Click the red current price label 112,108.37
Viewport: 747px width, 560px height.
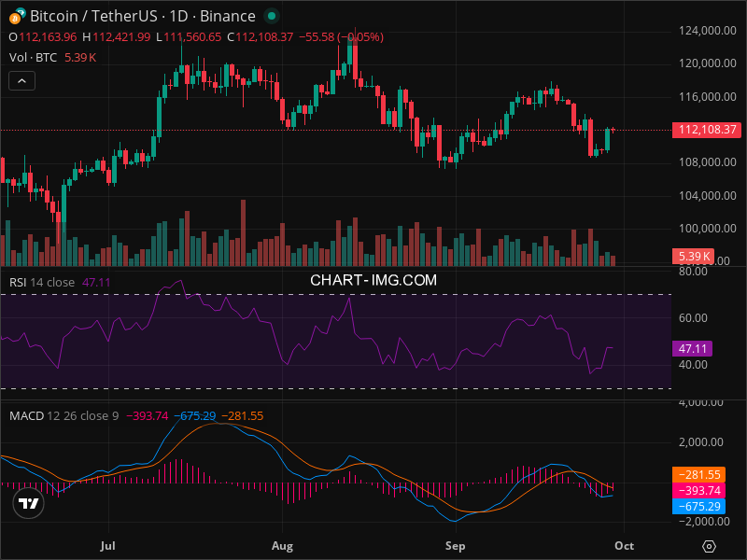tap(707, 130)
